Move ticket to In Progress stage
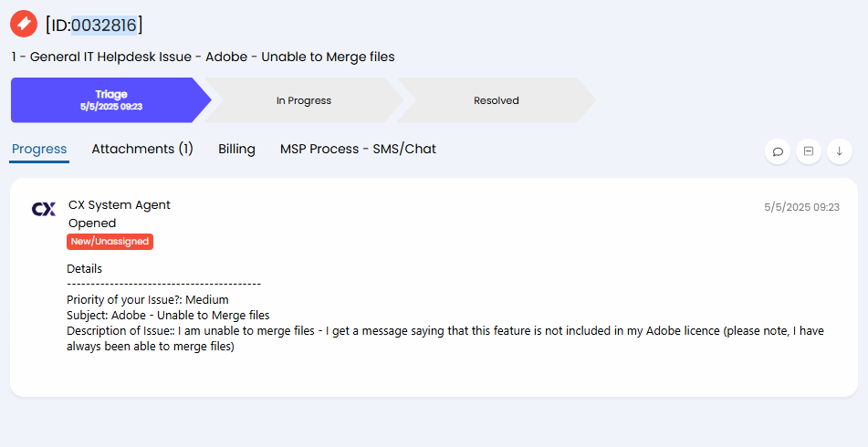868x447 pixels. click(304, 100)
